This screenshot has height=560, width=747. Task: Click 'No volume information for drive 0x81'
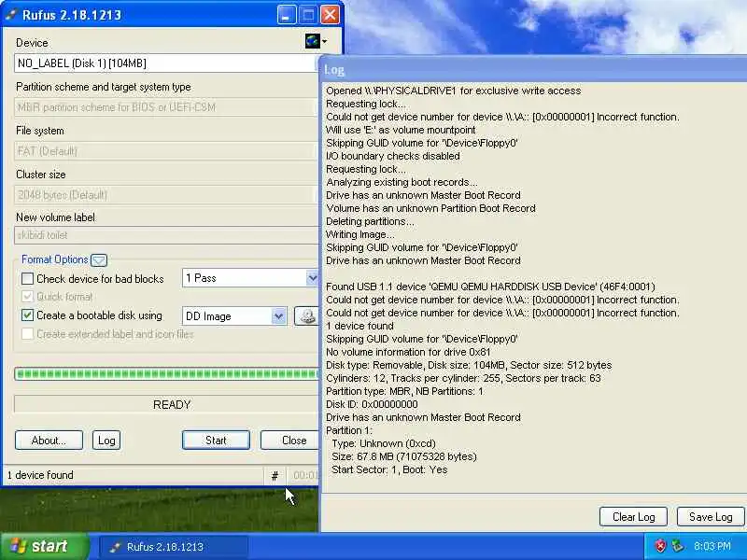(408, 352)
